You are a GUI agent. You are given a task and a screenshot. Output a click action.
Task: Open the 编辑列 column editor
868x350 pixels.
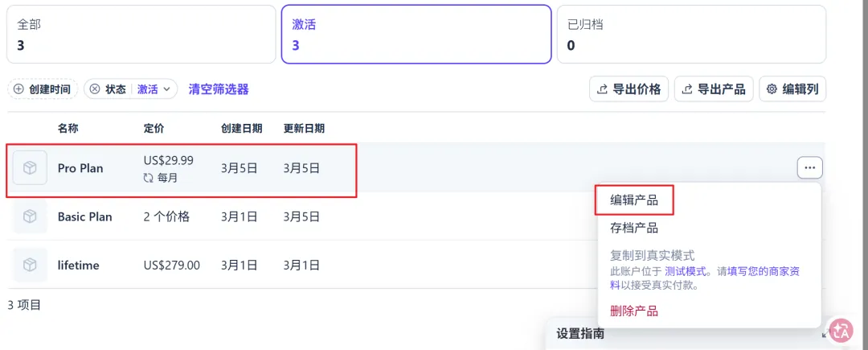[x=792, y=89]
